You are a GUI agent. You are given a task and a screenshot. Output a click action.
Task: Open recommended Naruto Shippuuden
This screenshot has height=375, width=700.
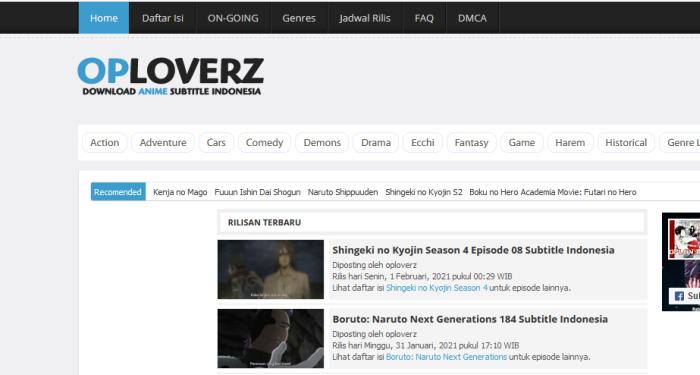pyautogui.click(x=343, y=192)
